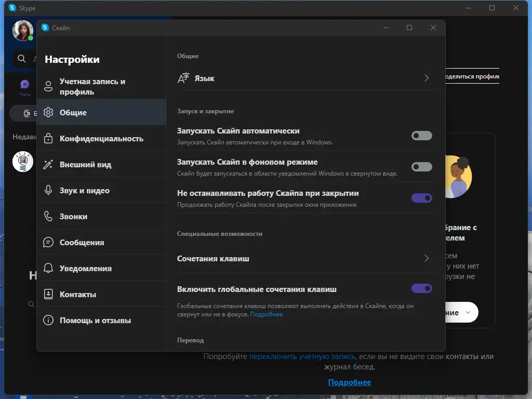Image resolution: width=532 pixels, height=399 pixels.
Task: Open Конфиденциальность settings
Action: [x=101, y=138]
